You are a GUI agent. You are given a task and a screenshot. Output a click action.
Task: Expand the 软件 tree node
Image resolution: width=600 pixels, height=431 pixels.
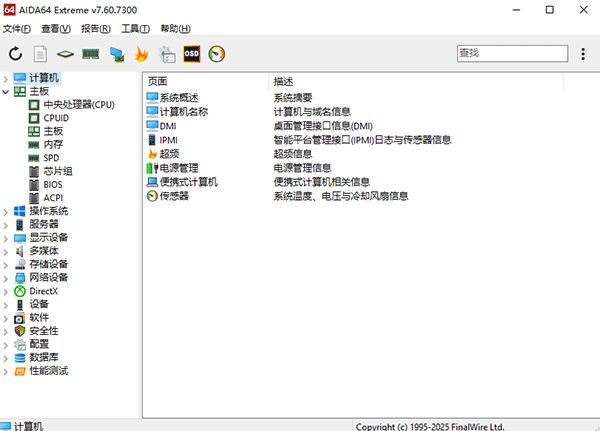(x=5, y=318)
